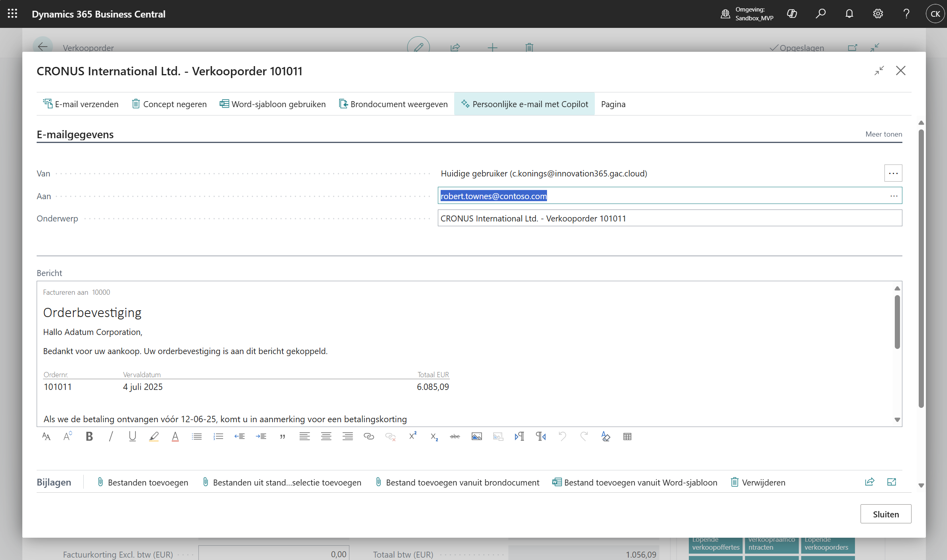The height and width of the screenshot is (560, 947).
Task: Insert an image into the message
Action: [x=476, y=437]
